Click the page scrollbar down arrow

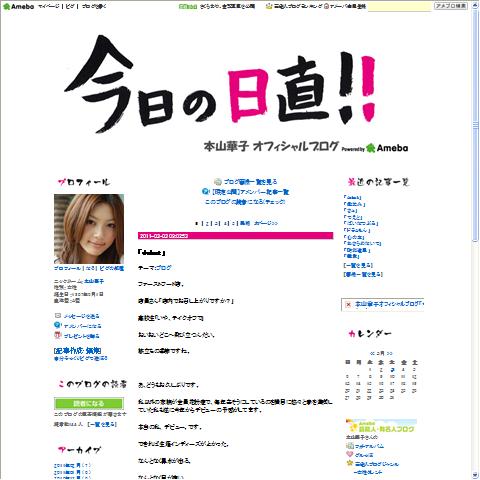(x=476, y=475)
